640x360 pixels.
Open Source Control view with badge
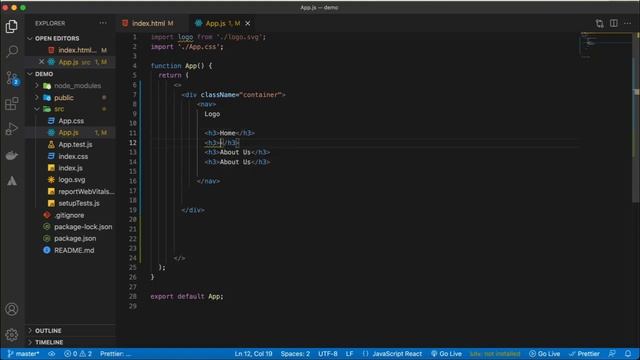(x=12, y=78)
